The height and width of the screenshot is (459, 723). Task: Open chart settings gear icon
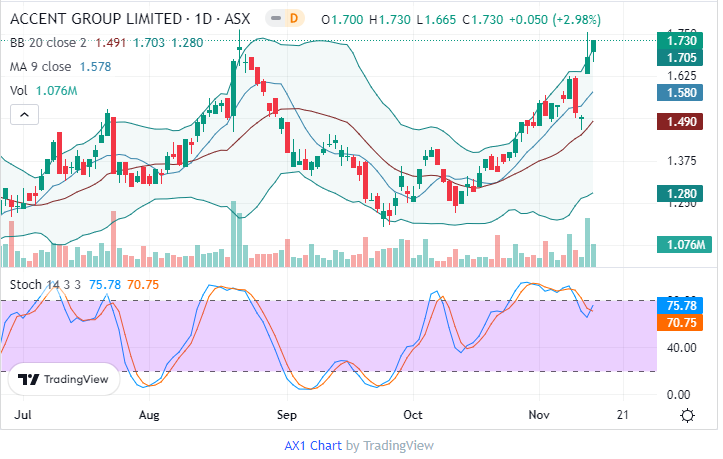pos(687,415)
